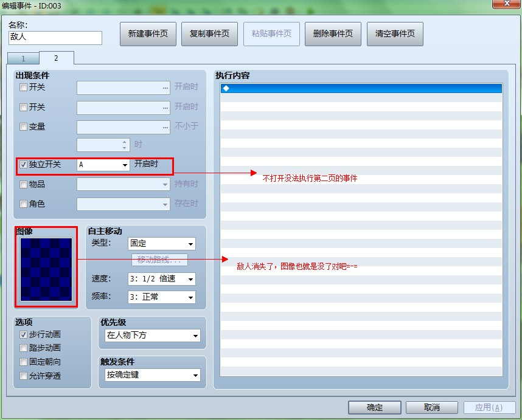The image size is (522, 420).
Task: Click the 复制事件页 button
Action: (209, 34)
